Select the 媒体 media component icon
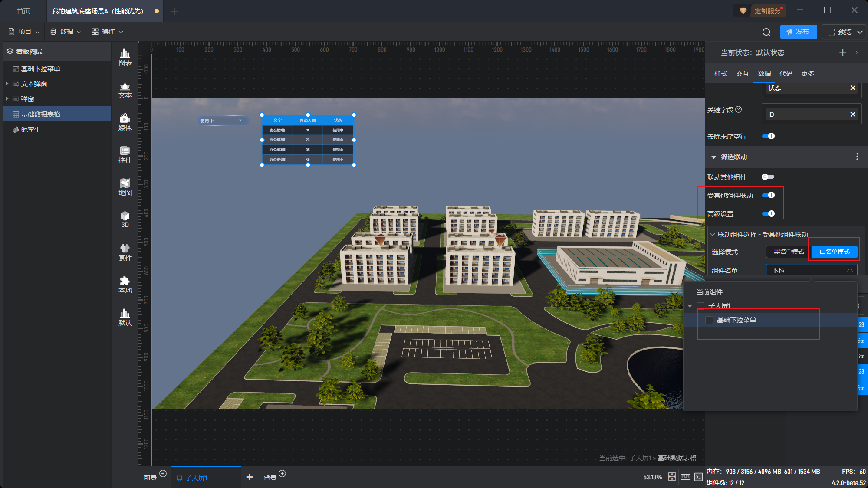Screen dimensions: 868x488 (125, 122)
